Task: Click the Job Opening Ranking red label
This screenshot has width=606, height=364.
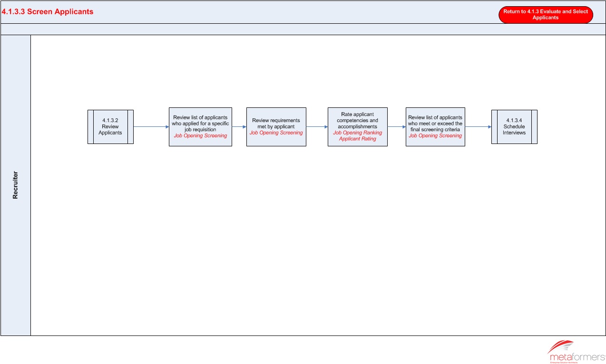Action: pos(358,133)
